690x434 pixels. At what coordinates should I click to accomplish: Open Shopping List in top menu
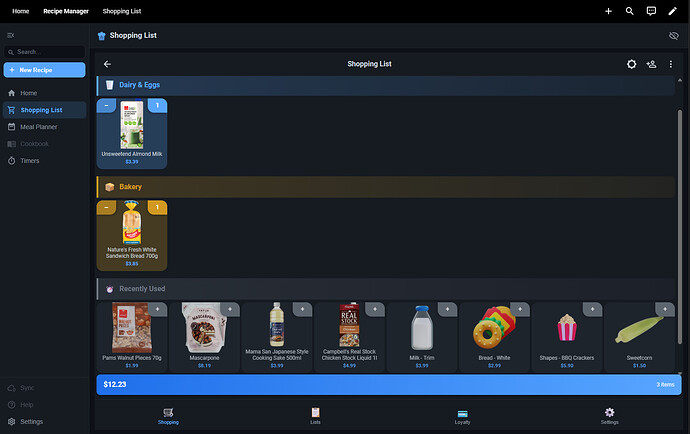coord(122,11)
